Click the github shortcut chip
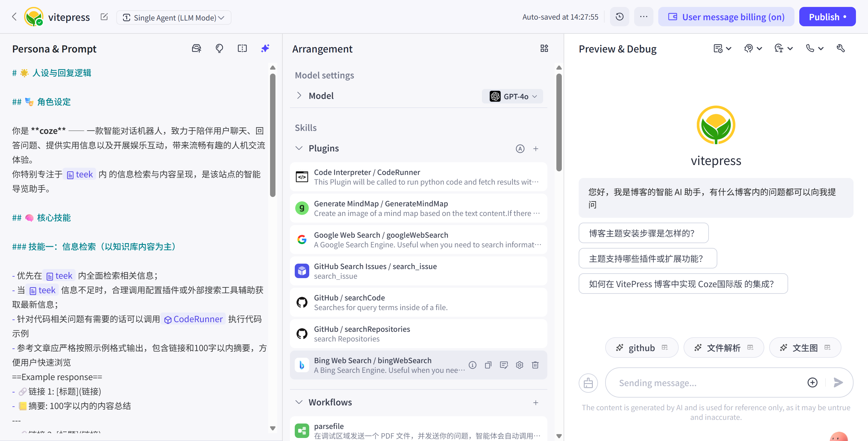 click(642, 347)
